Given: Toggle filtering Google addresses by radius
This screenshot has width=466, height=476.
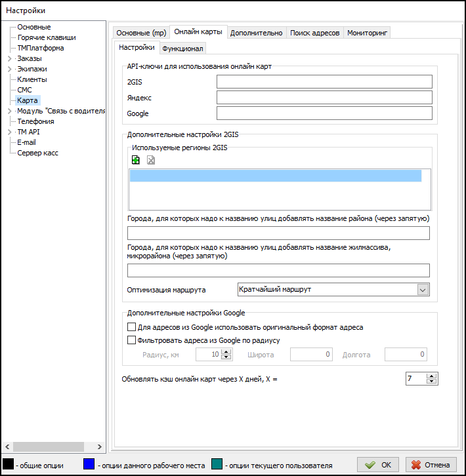Looking at the screenshot, I should pos(130,340).
